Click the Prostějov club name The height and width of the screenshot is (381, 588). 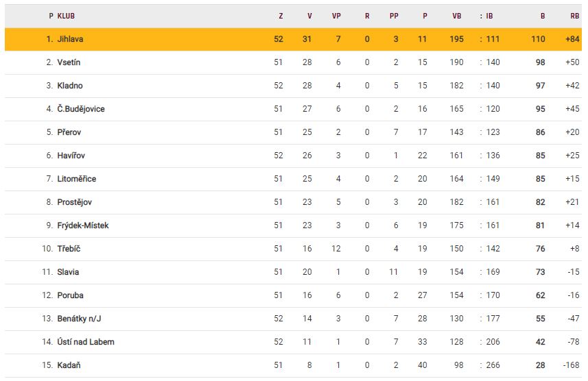click(x=75, y=202)
